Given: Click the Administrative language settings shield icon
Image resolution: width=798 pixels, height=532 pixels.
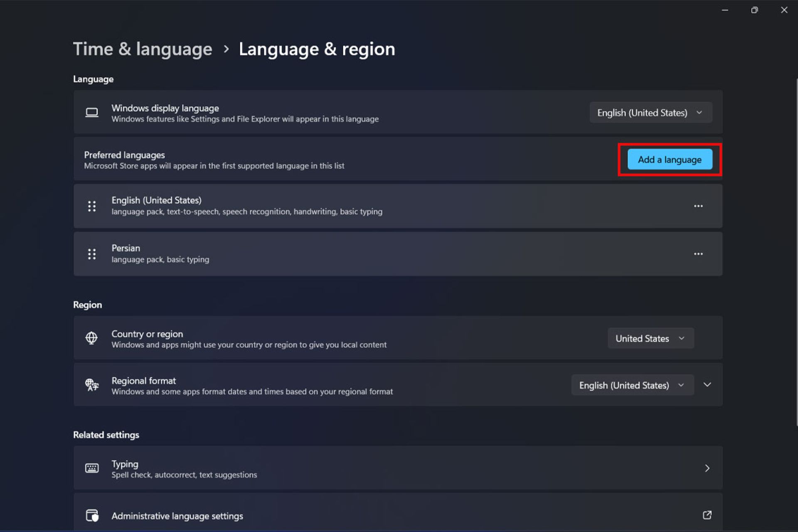Looking at the screenshot, I should [x=92, y=516].
